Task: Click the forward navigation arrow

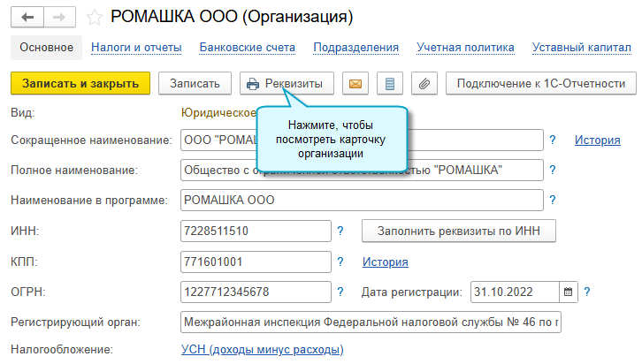Action: click(57, 17)
